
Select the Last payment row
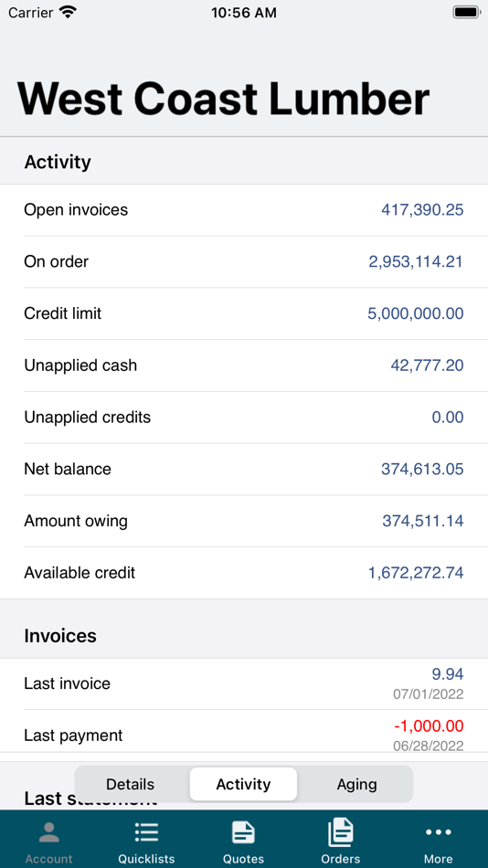tap(244, 731)
